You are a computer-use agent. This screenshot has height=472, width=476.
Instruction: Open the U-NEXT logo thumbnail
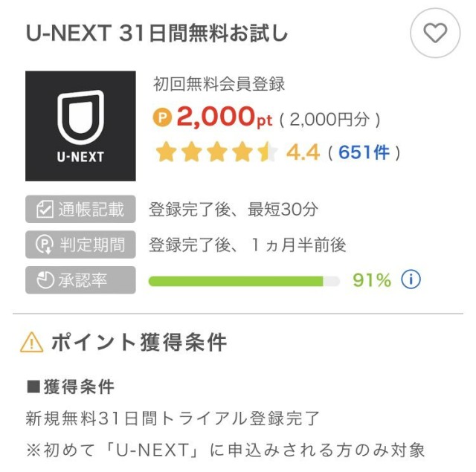point(80,126)
